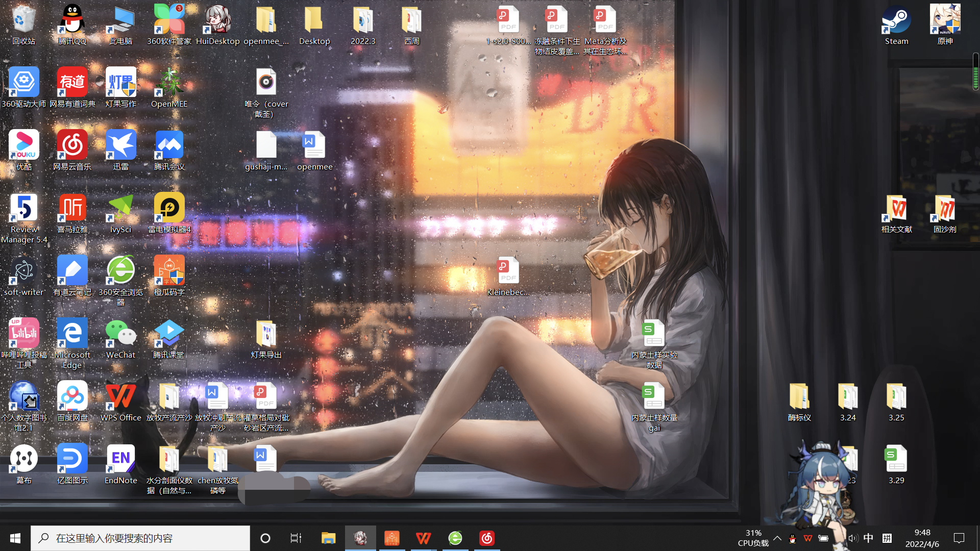Open the 冻融条件下生物结皮覆盖... PDF
This screenshot has width=980, height=551.
pyautogui.click(x=557, y=30)
